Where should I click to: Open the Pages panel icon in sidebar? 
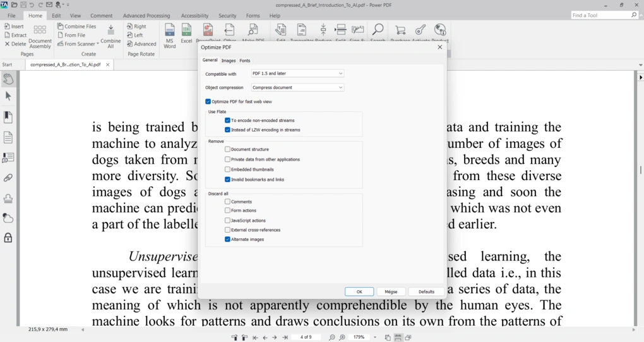click(8, 137)
